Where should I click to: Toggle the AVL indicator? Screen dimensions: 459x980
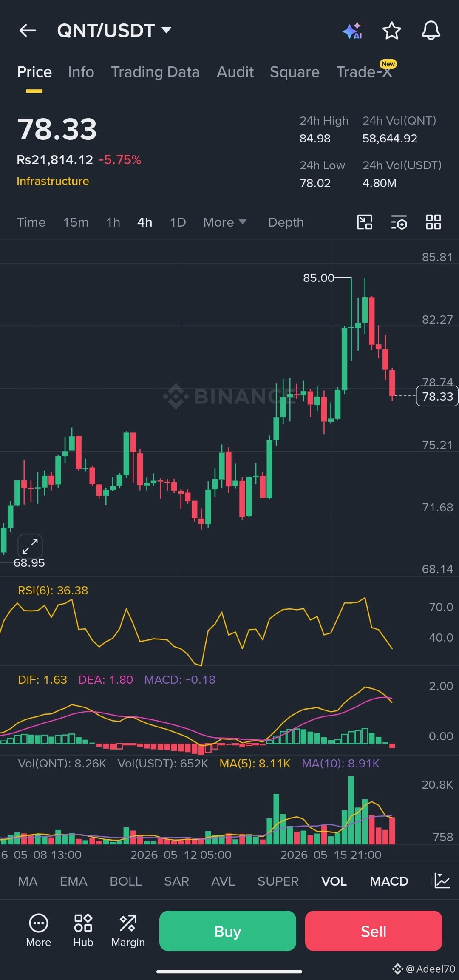[223, 881]
